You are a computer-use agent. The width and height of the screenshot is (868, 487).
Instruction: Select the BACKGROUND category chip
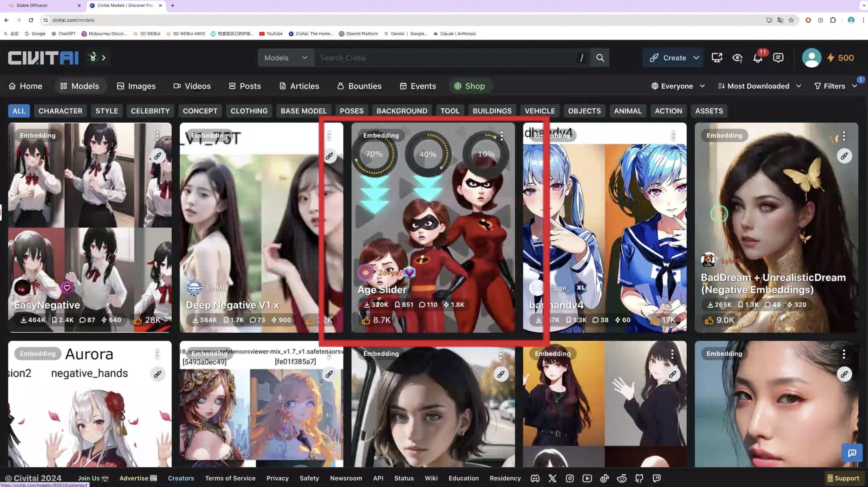402,111
